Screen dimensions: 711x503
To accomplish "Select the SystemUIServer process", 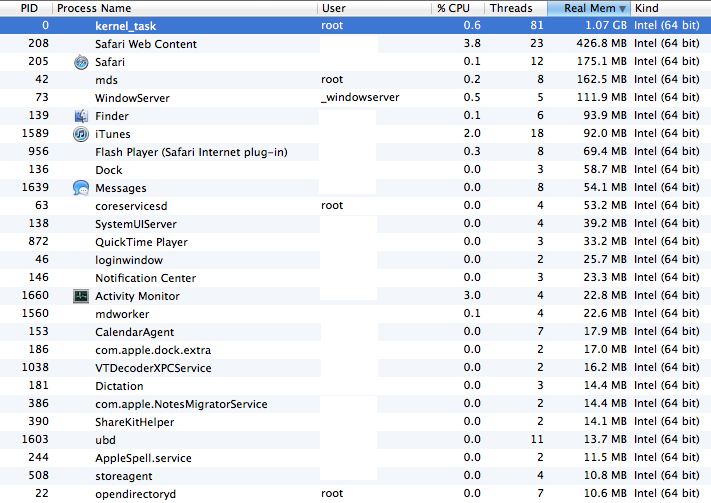I will tap(356, 224).
